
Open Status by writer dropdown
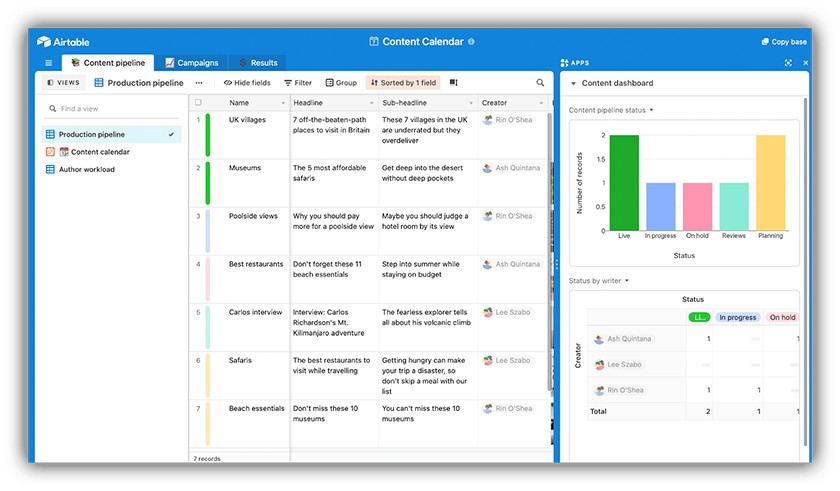click(x=598, y=281)
